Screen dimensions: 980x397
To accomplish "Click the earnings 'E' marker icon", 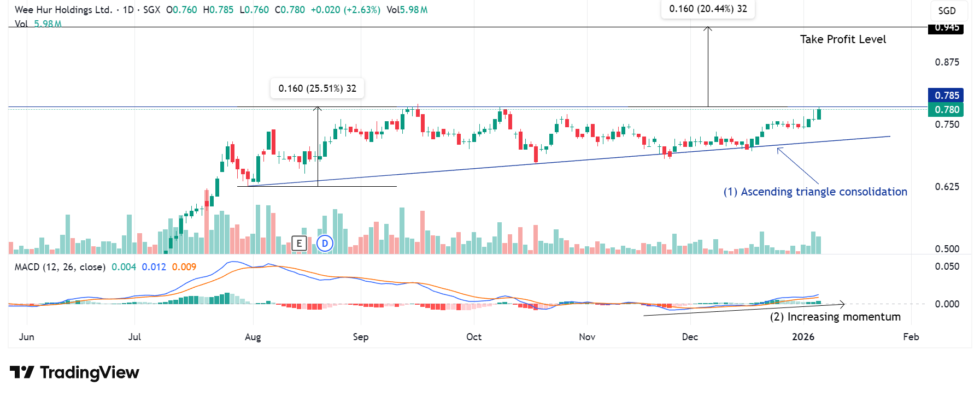I will pos(299,244).
